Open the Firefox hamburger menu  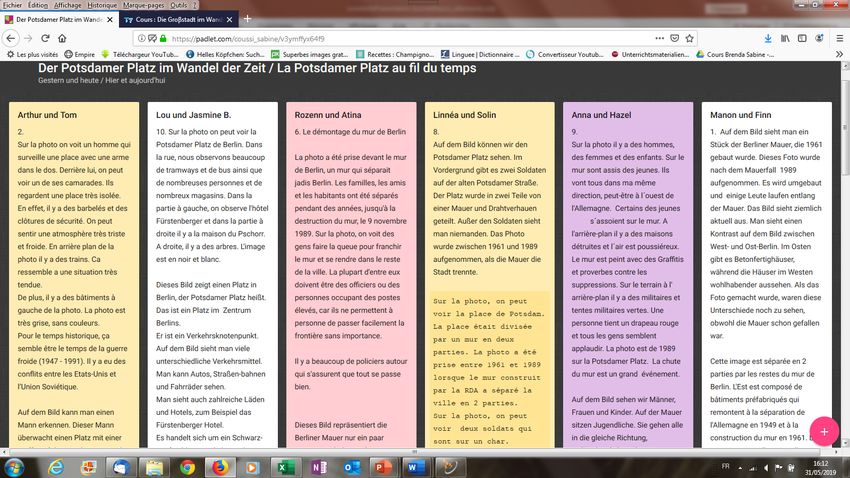pos(840,38)
